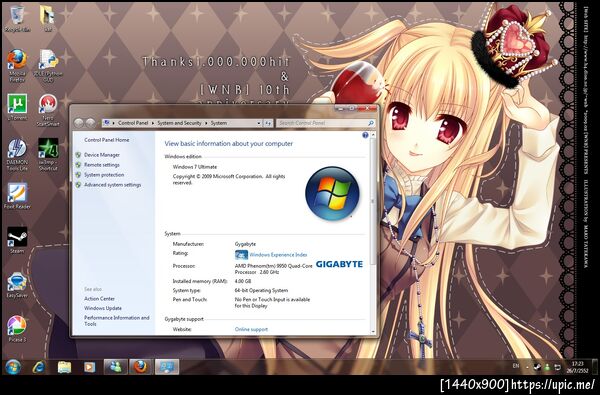
Task: Launch the DAEMON Tools Lite desktop shortcut
Action: coord(17,155)
